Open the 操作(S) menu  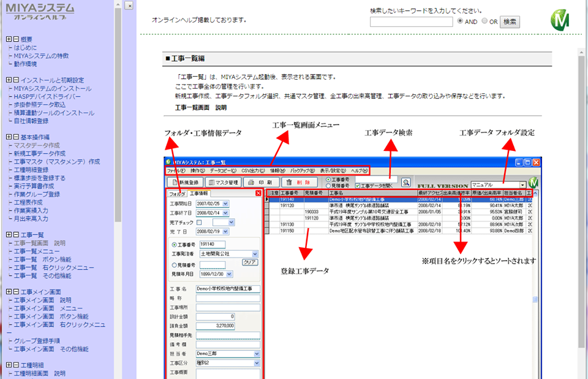click(198, 171)
